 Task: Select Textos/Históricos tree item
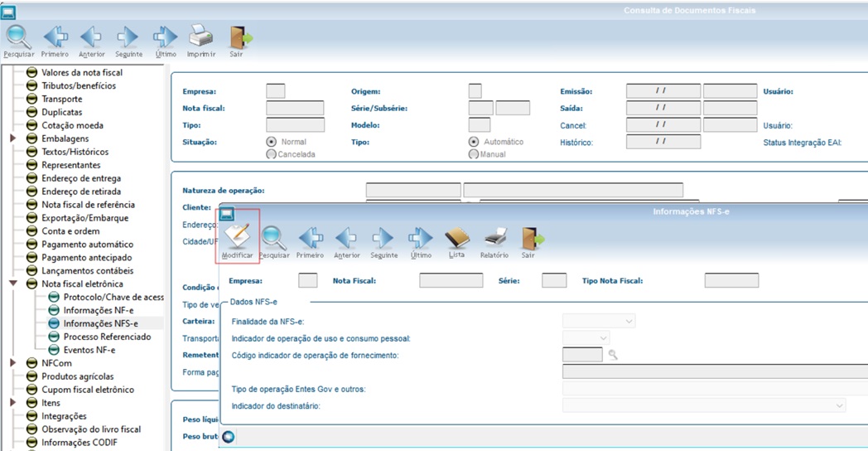[x=75, y=152]
